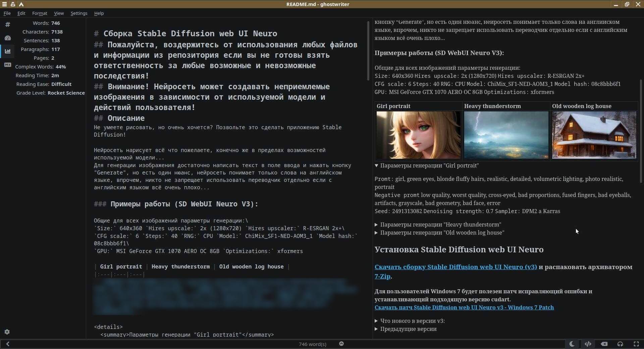
Task: Expand the "Предыдущие версии" section
Action: 406,329
